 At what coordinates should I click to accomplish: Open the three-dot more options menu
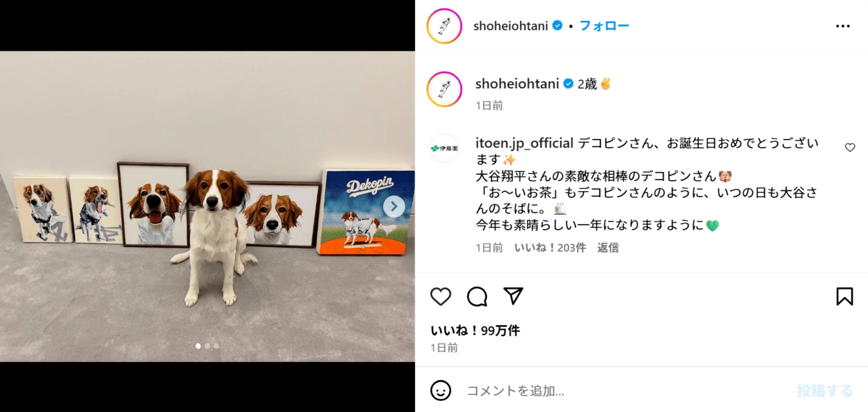pyautogui.click(x=843, y=26)
